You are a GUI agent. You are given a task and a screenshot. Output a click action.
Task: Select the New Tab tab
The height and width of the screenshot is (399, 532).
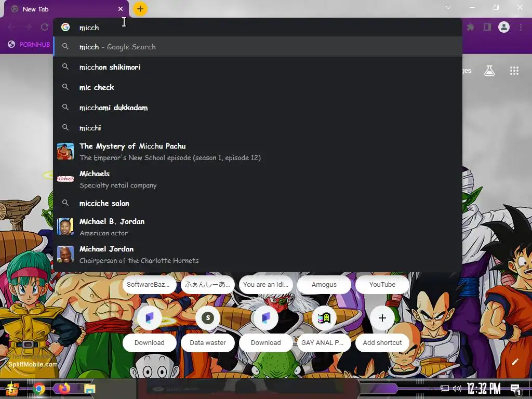(66, 9)
